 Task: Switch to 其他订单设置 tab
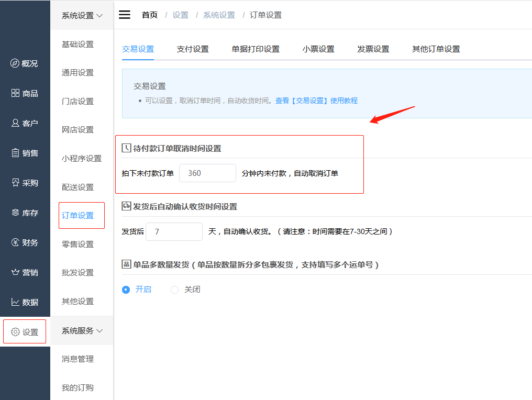(x=436, y=49)
